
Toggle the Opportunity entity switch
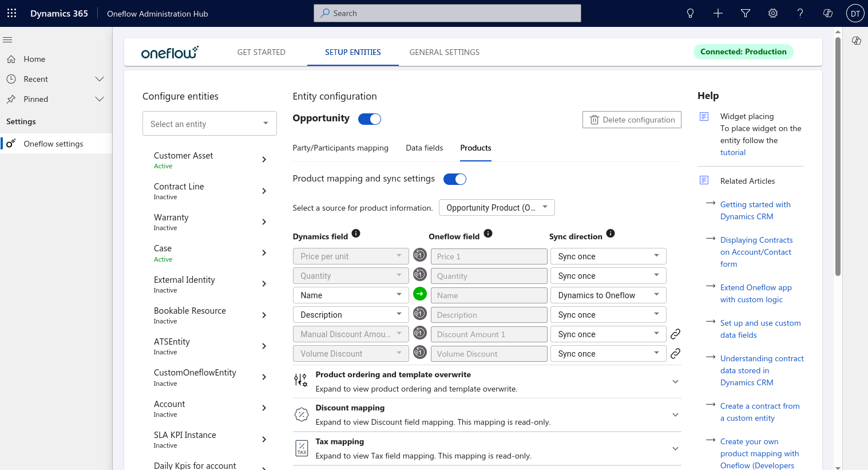click(370, 119)
